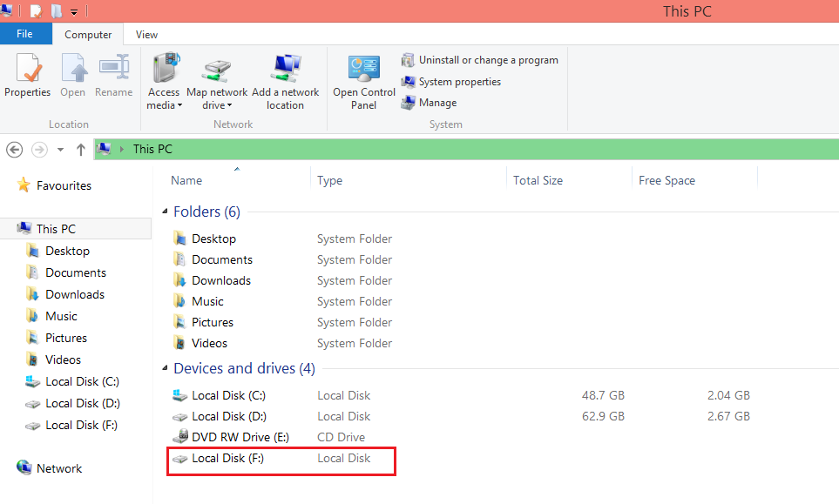The height and width of the screenshot is (504, 839).
Task: Click Quick Access Properties icon in title bar
Action: [36, 10]
